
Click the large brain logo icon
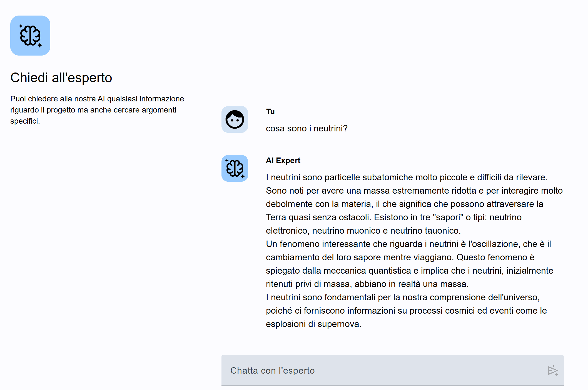30,36
